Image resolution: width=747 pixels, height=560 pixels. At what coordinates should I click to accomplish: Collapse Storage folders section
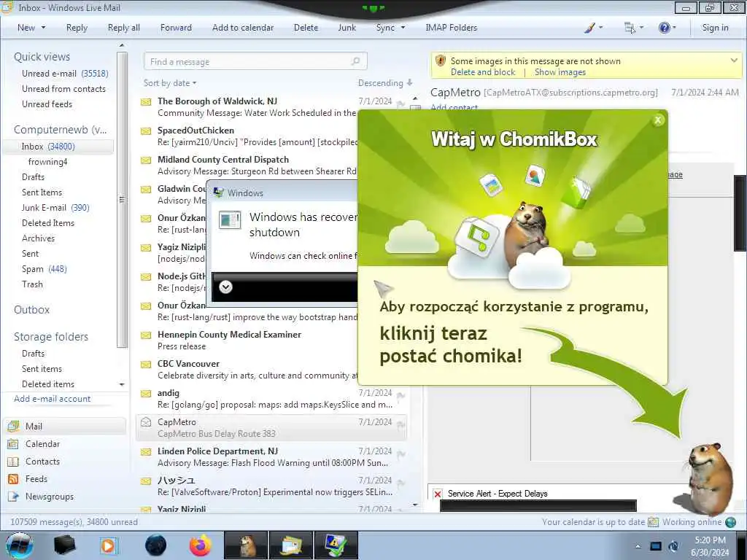(51, 337)
